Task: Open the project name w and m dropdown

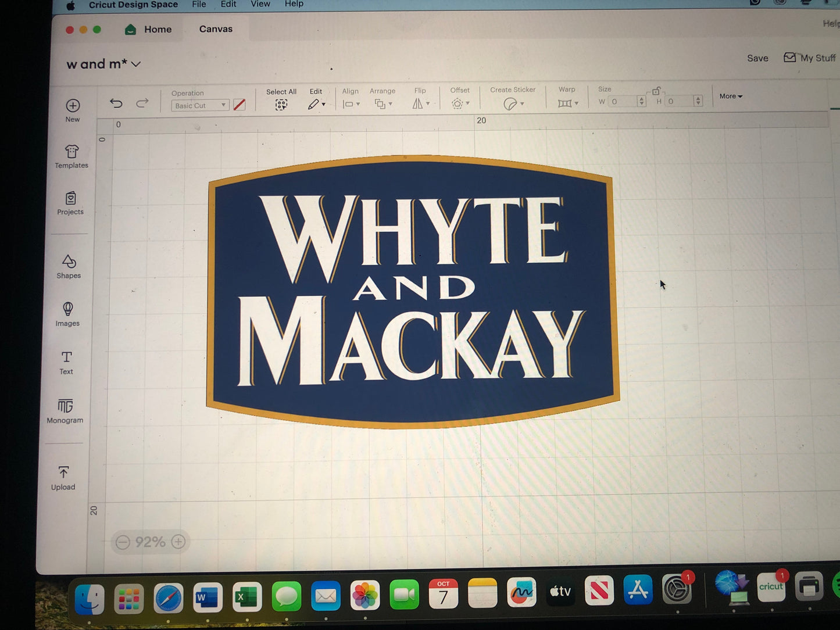Action: click(x=135, y=65)
